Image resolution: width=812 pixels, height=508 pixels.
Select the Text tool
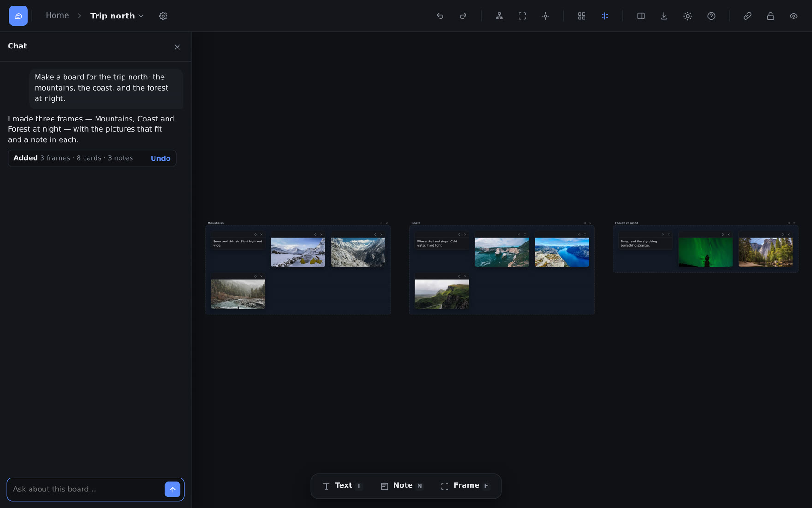click(342, 486)
